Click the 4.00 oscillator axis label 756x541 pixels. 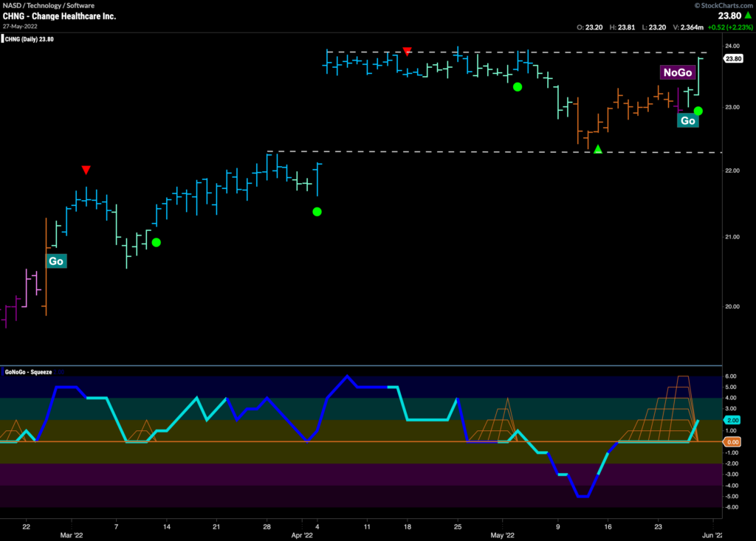pos(730,398)
